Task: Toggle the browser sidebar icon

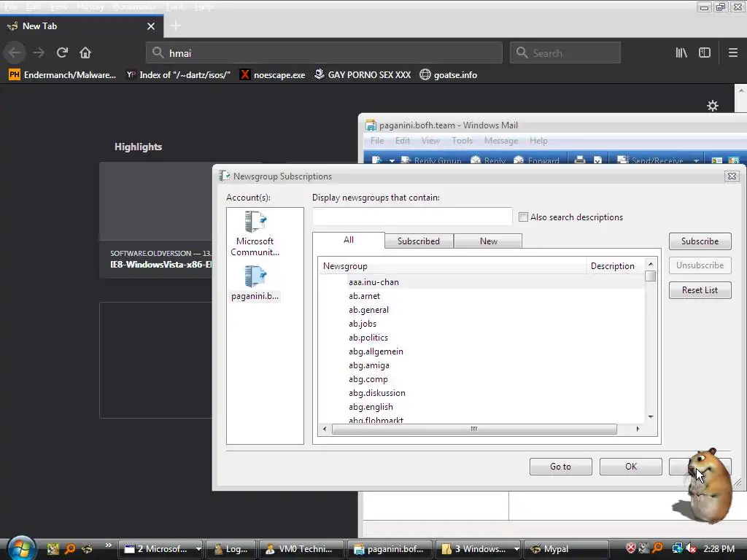Action: (705, 52)
